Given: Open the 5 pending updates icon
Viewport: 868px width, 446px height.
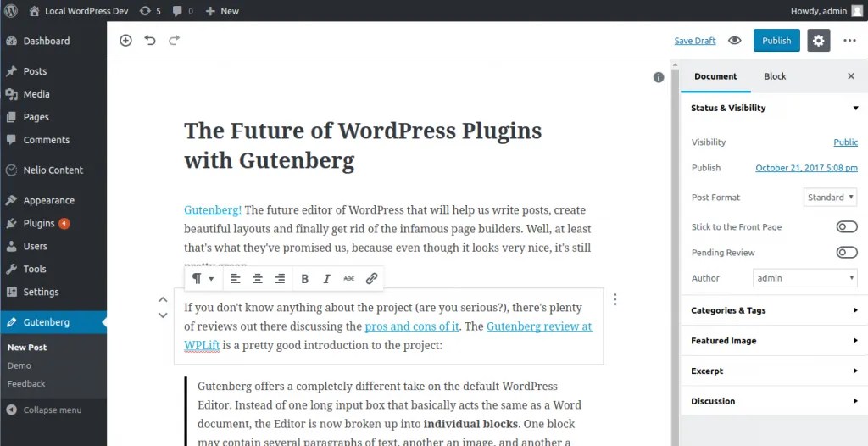Looking at the screenshot, I should click(x=150, y=10).
